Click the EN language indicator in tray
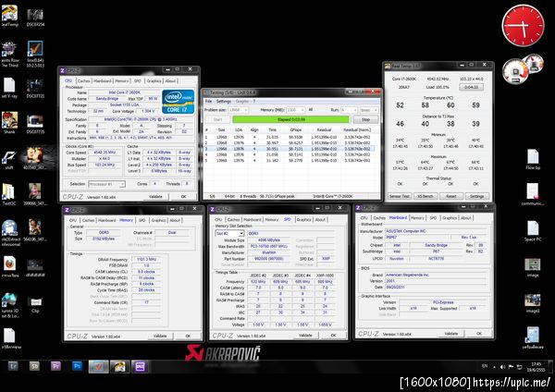 coord(485,366)
